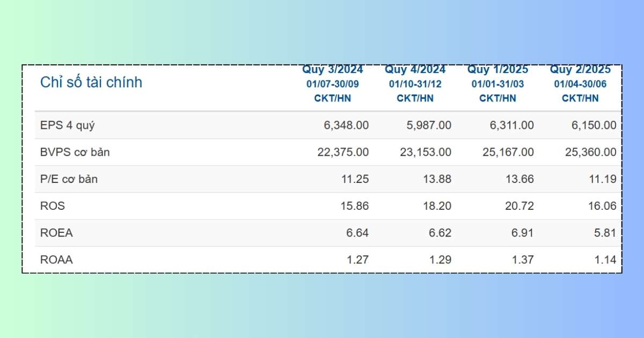Select the ROEA row label

56,233
